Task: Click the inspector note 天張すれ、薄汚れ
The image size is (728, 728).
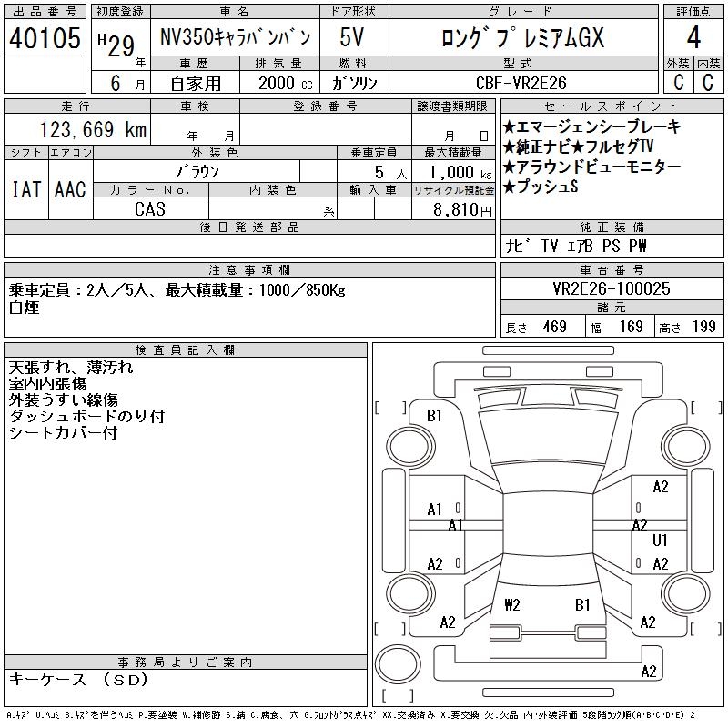Action: click(71, 368)
